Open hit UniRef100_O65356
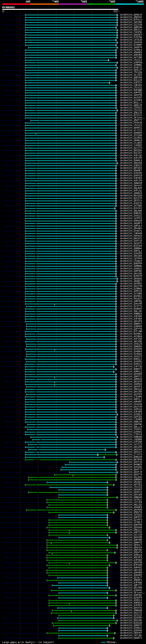 coord(131,22)
